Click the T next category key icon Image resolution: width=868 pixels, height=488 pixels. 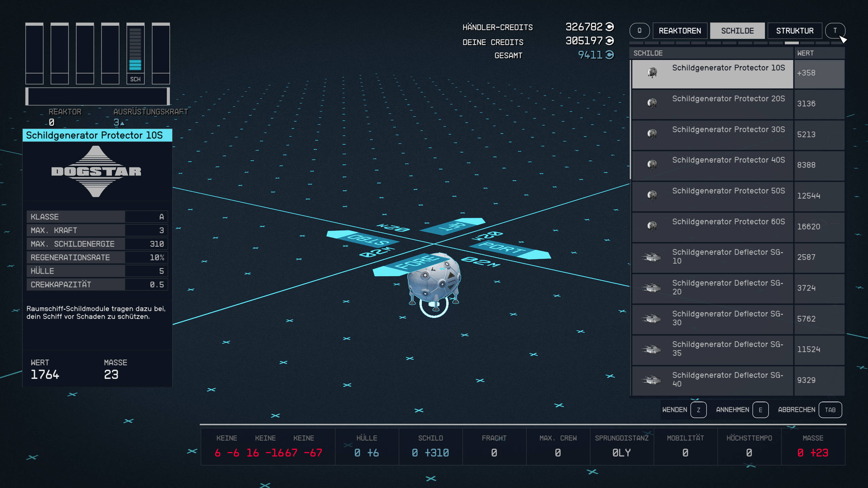coord(835,31)
